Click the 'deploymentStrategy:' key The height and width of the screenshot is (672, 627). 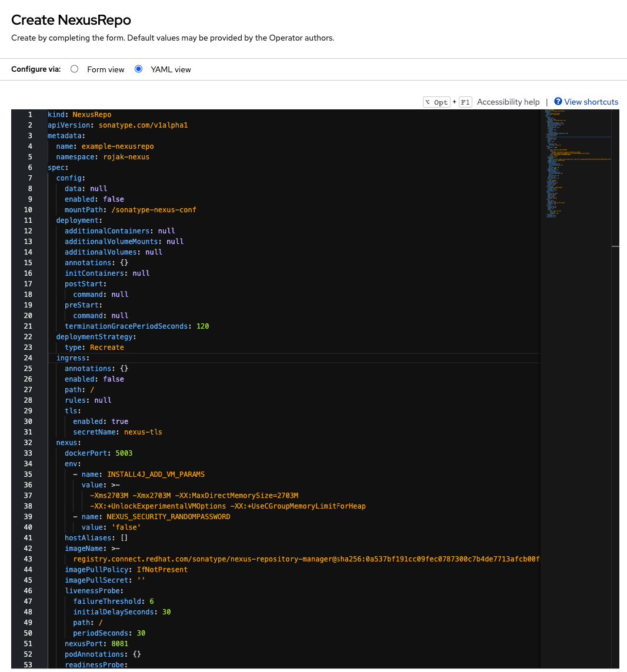tap(96, 337)
